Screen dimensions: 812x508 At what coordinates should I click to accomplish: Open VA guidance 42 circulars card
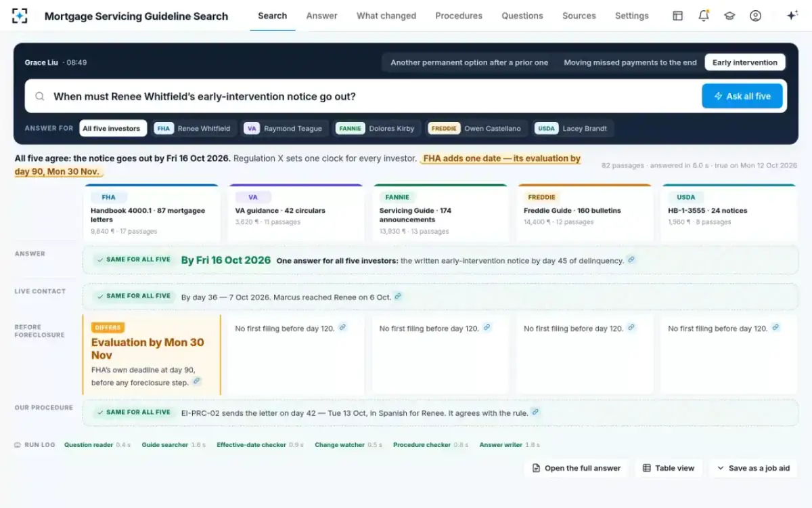pyautogui.click(x=296, y=213)
